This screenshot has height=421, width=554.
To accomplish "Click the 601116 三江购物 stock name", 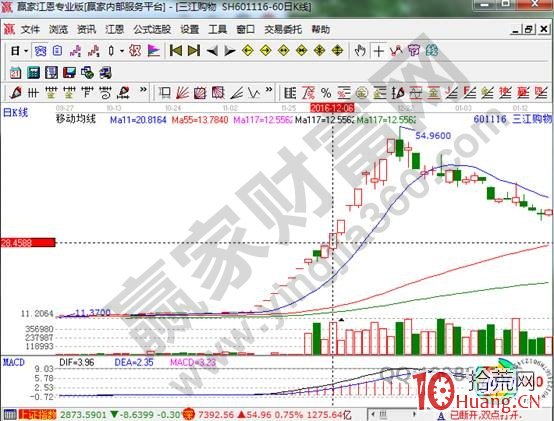I will [x=512, y=119].
